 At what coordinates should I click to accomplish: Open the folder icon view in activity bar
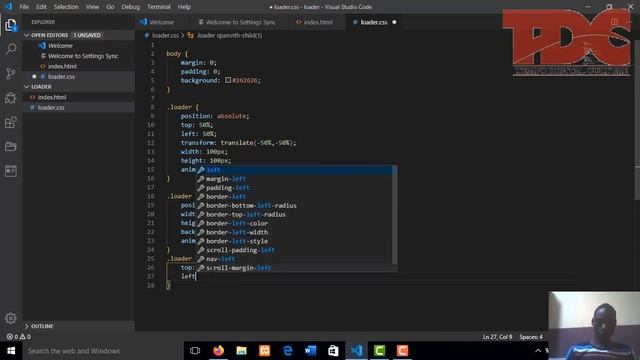[11, 147]
